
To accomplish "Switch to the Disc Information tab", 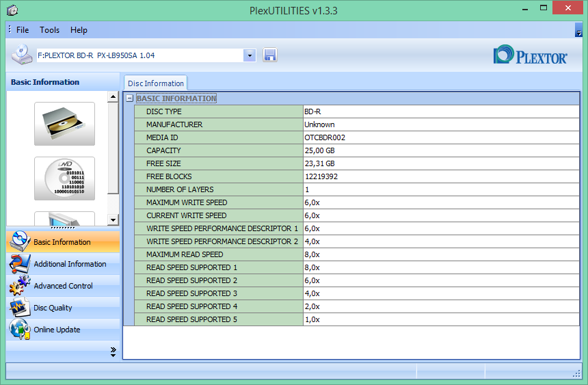I will (156, 83).
